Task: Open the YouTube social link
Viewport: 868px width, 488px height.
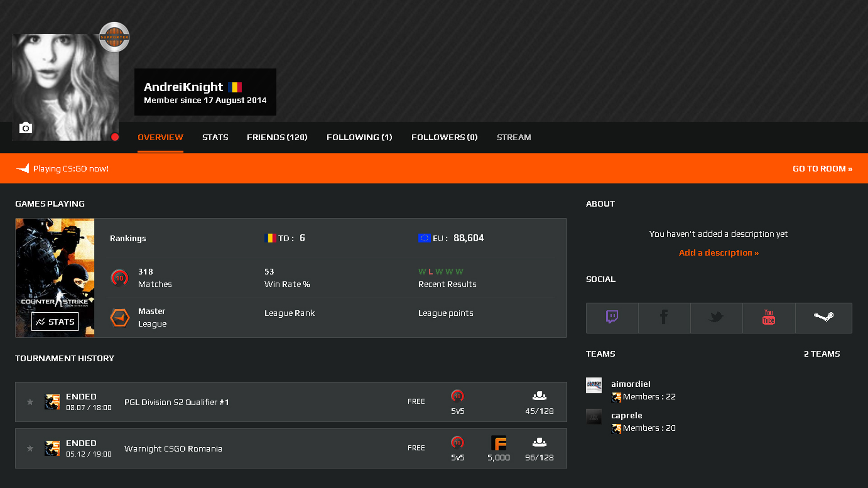Action: click(x=769, y=318)
